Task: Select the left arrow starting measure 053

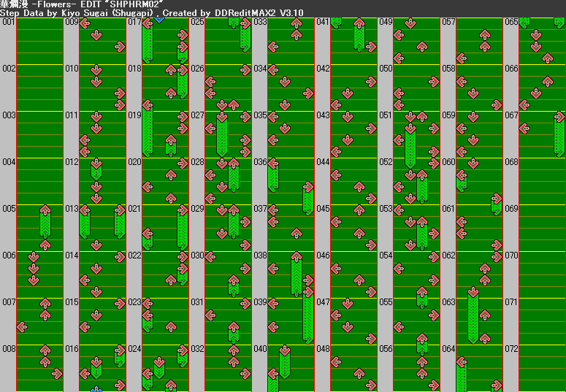Action: (398, 210)
